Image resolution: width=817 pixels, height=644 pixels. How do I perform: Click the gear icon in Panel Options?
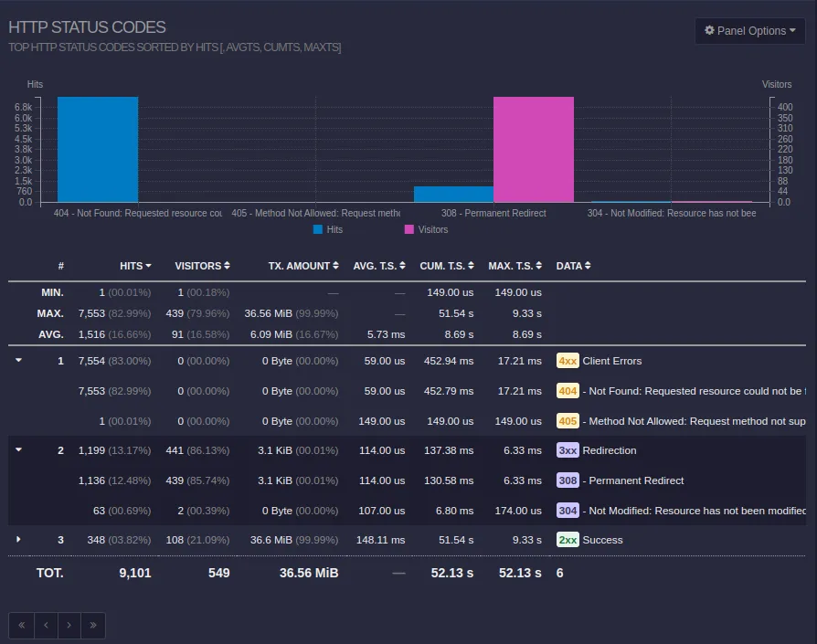pyautogui.click(x=708, y=30)
